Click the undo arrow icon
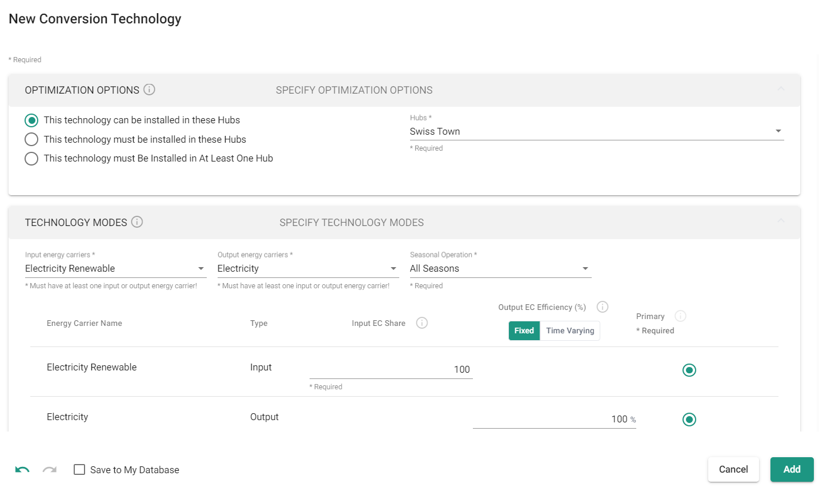 click(22, 470)
